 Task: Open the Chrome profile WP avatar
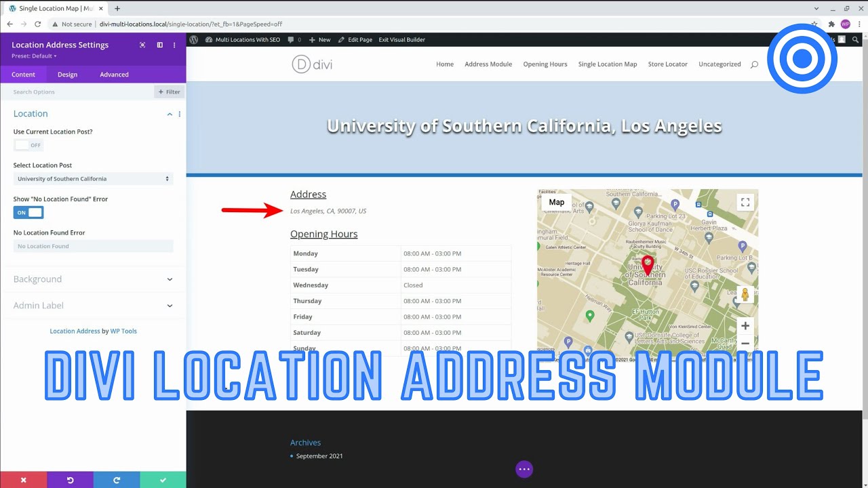coord(845,24)
